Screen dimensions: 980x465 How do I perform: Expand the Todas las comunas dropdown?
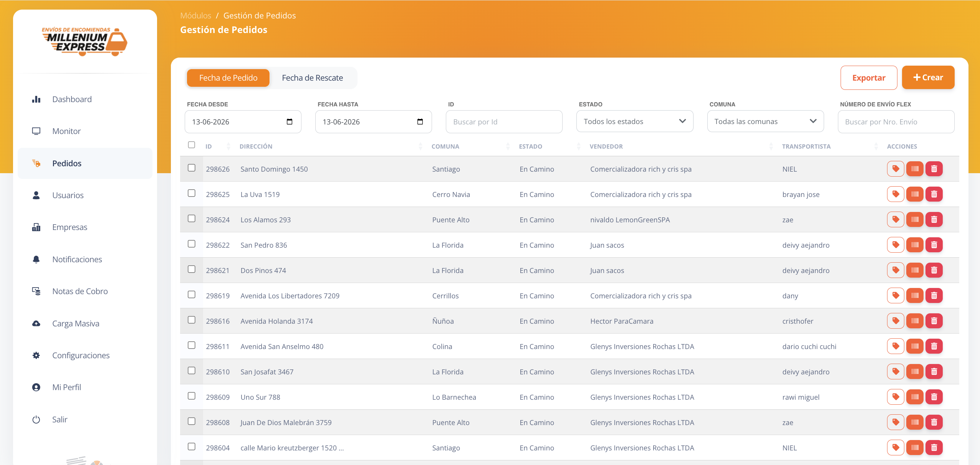click(765, 121)
